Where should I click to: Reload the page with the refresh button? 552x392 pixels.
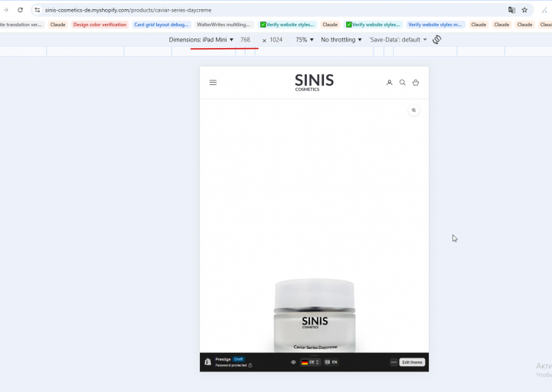[x=21, y=10]
